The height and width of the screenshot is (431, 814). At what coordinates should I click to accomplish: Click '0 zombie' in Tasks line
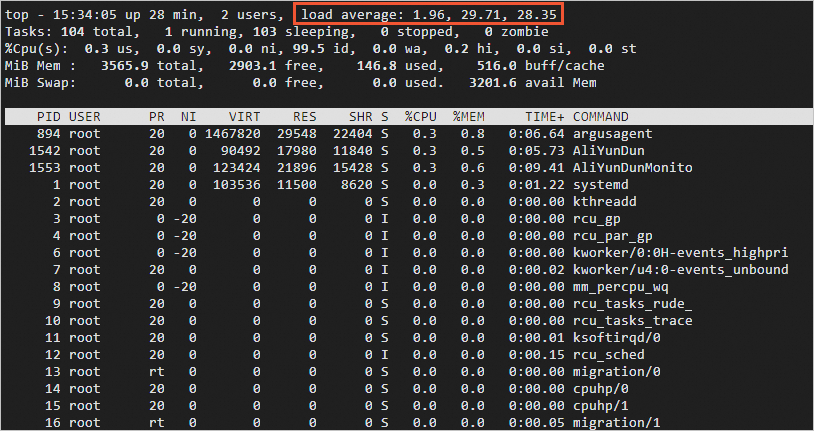516,32
